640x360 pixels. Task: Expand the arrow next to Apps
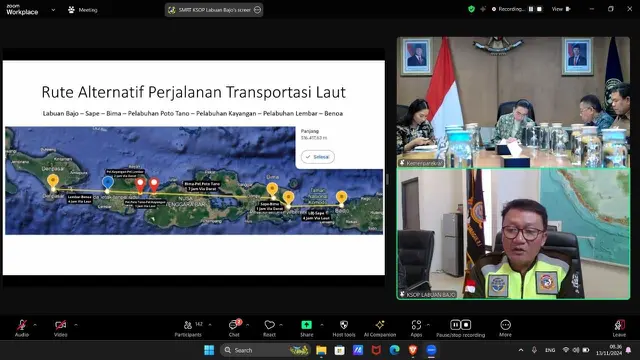click(x=428, y=325)
